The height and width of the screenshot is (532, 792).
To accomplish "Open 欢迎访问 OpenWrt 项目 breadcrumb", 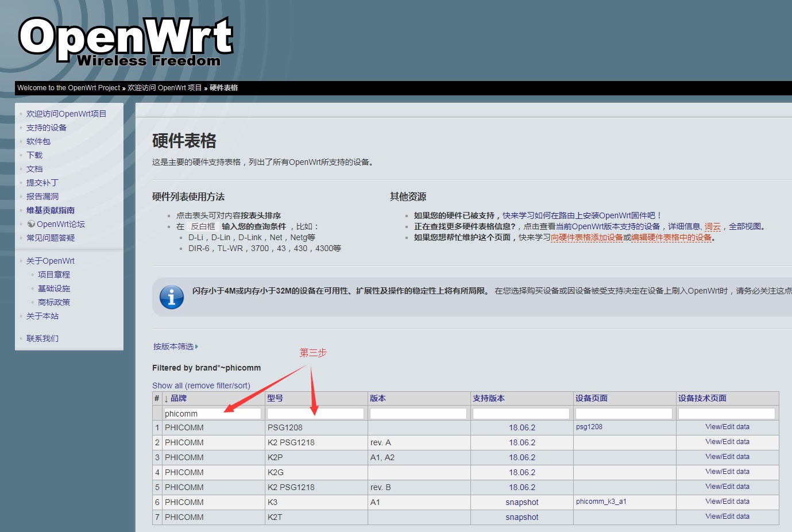I will tap(165, 88).
